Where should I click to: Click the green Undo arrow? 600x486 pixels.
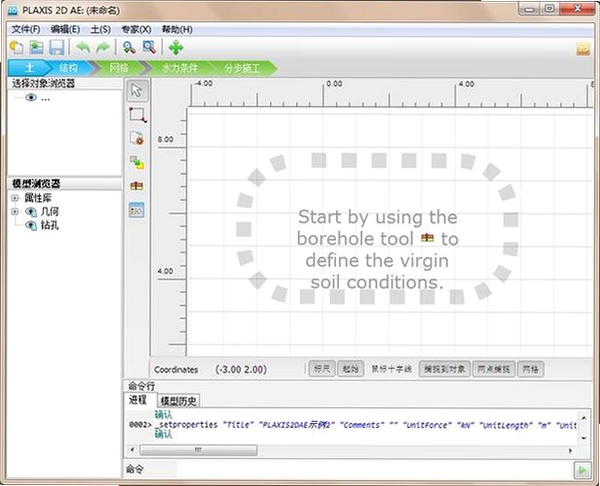83,47
